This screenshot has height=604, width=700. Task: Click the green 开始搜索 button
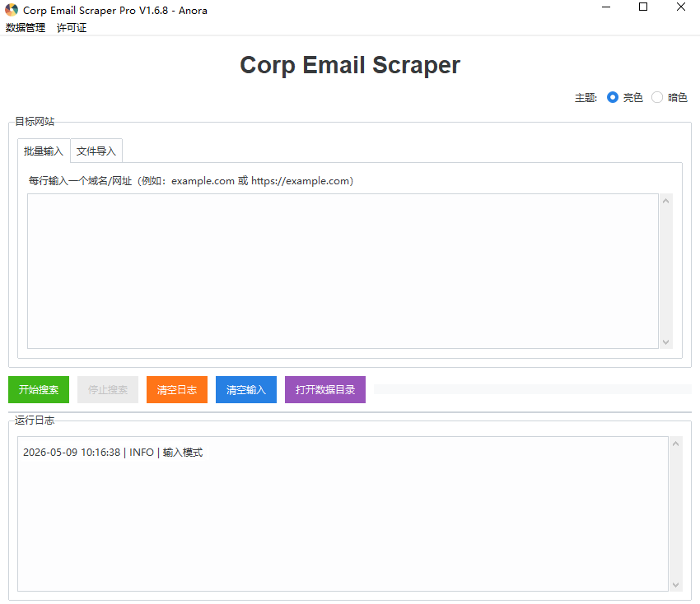point(39,389)
